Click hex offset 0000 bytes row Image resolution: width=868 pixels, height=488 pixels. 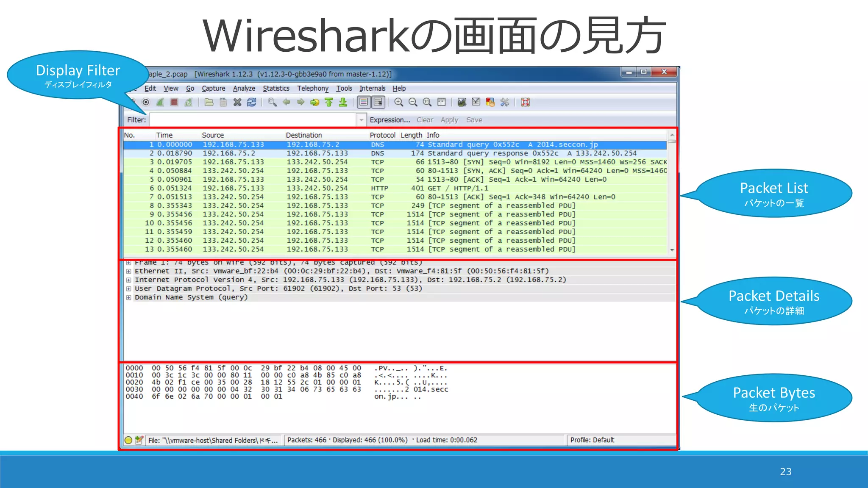click(287, 368)
